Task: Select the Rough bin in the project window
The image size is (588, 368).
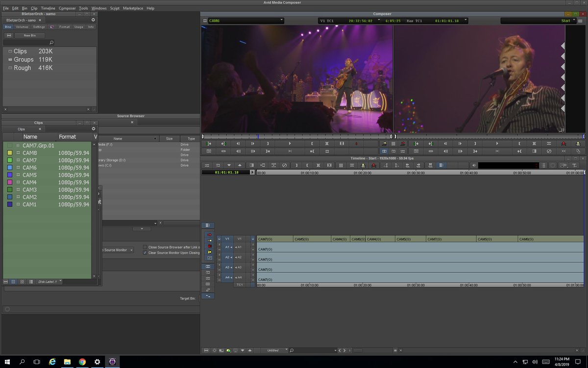Action: pyautogui.click(x=22, y=68)
